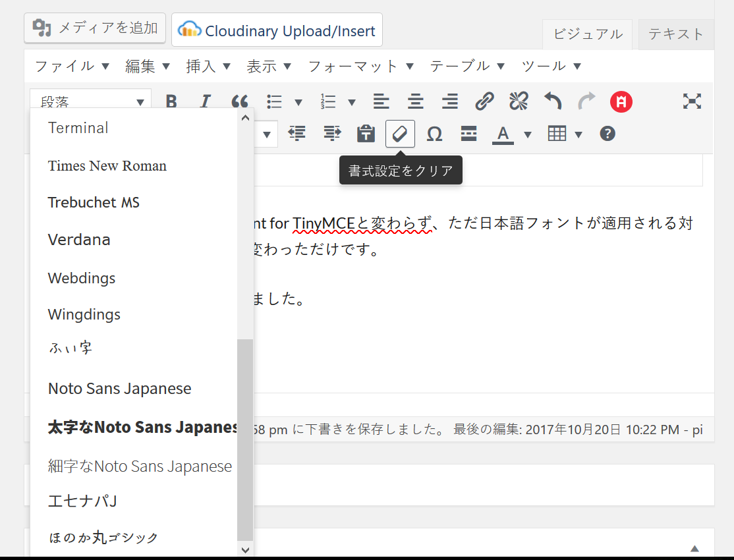The width and height of the screenshot is (734, 560).
Task: Insert a bulleted list
Action: click(x=274, y=101)
